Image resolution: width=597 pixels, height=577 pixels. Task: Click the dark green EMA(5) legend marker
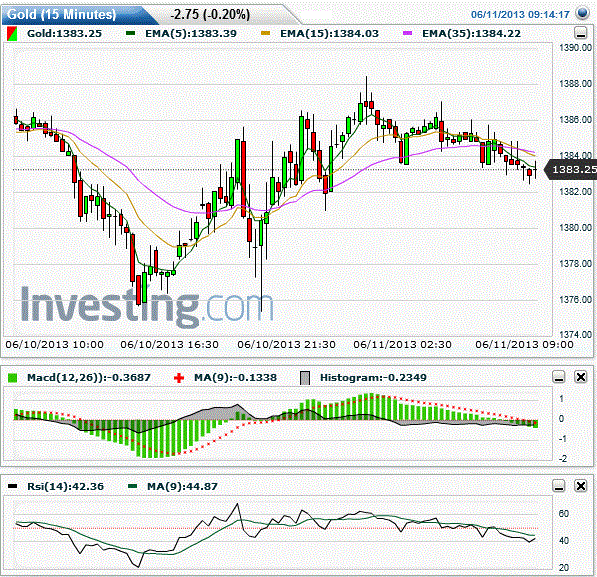click(131, 34)
